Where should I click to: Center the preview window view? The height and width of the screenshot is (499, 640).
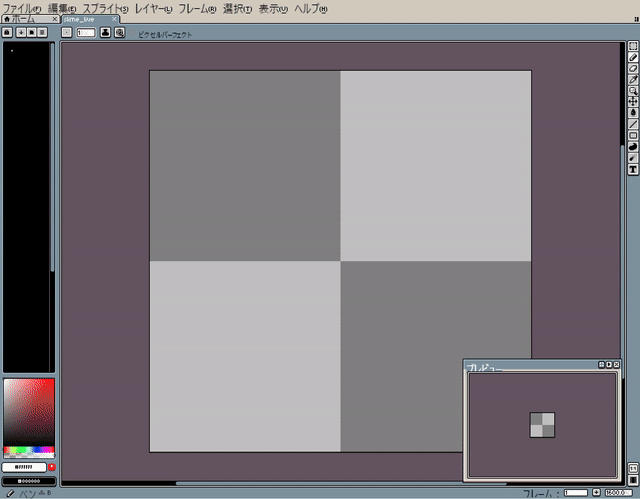click(x=601, y=364)
